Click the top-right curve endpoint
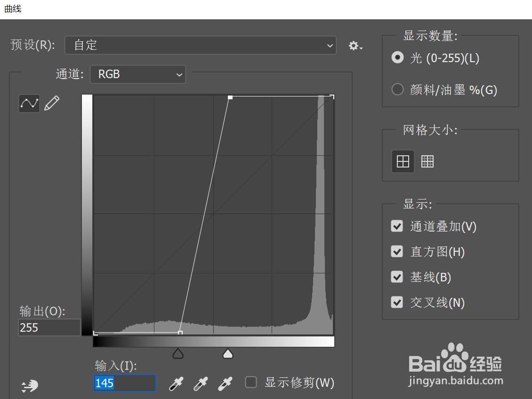 [332, 97]
